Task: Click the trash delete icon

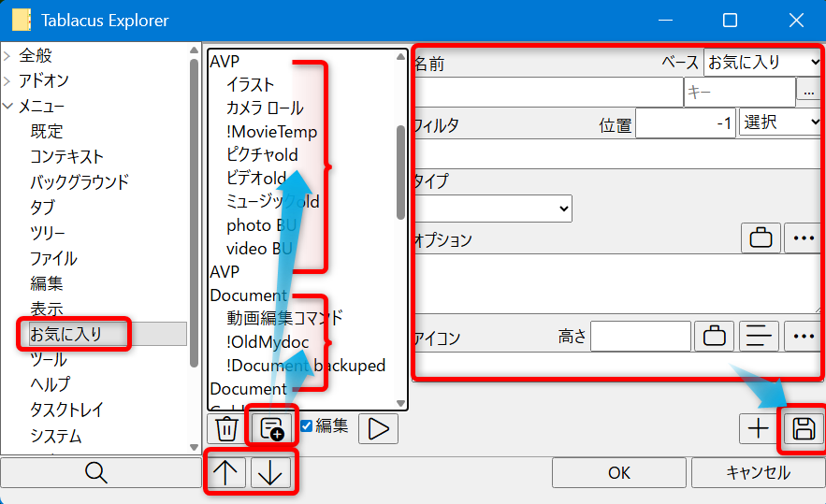Action: click(226, 428)
